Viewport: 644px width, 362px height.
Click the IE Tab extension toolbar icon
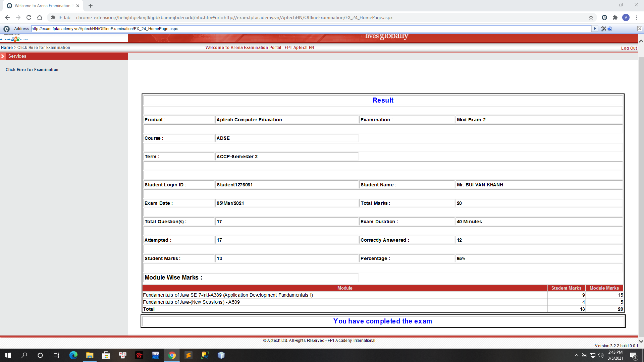[x=604, y=17]
